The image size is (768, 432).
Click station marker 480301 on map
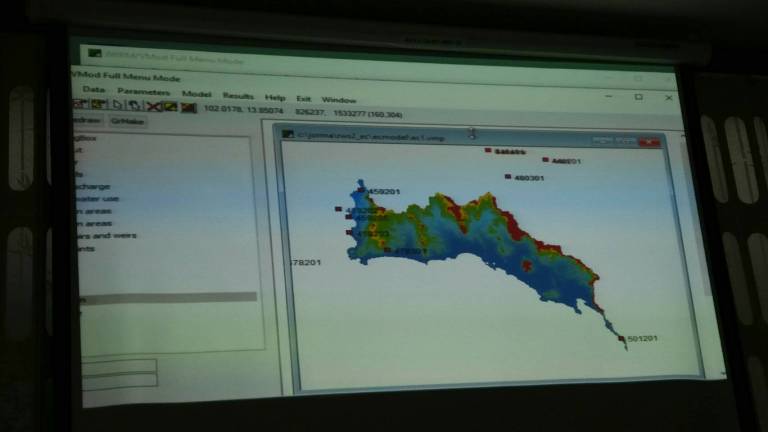(509, 177)
